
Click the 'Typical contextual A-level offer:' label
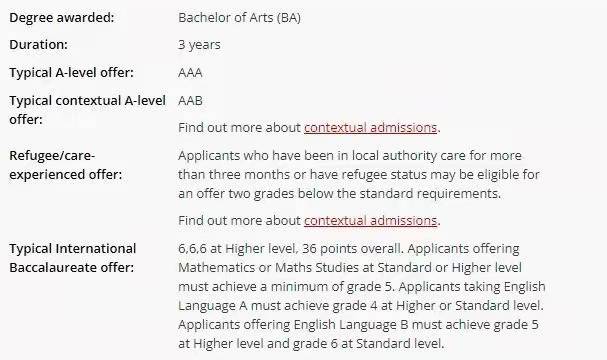87,110
